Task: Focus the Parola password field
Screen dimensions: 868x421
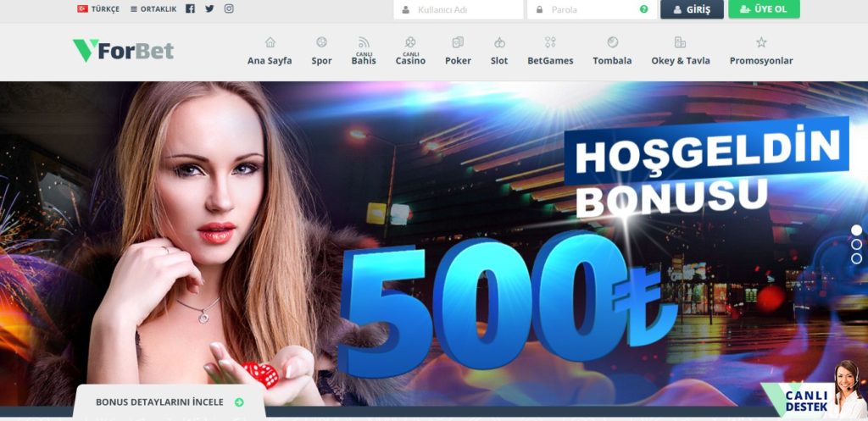Action: coord(593,9)
